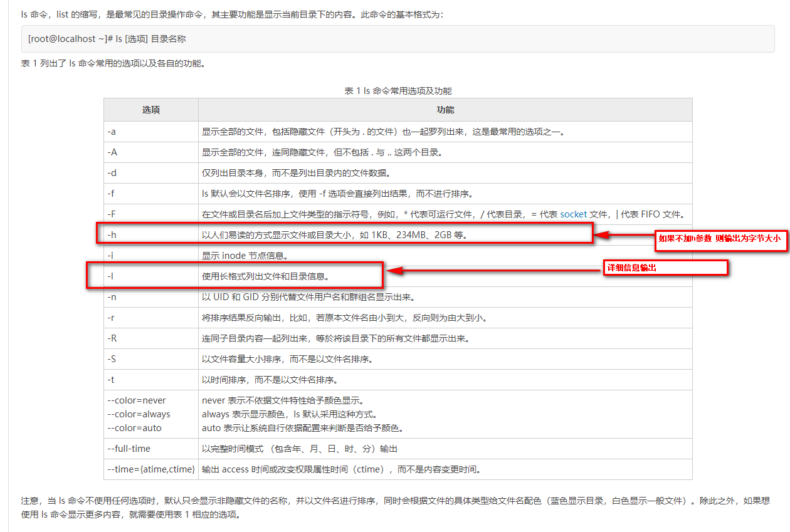Click the "--color=always" option text
This screenshot has width=790, height=532.
139,414
